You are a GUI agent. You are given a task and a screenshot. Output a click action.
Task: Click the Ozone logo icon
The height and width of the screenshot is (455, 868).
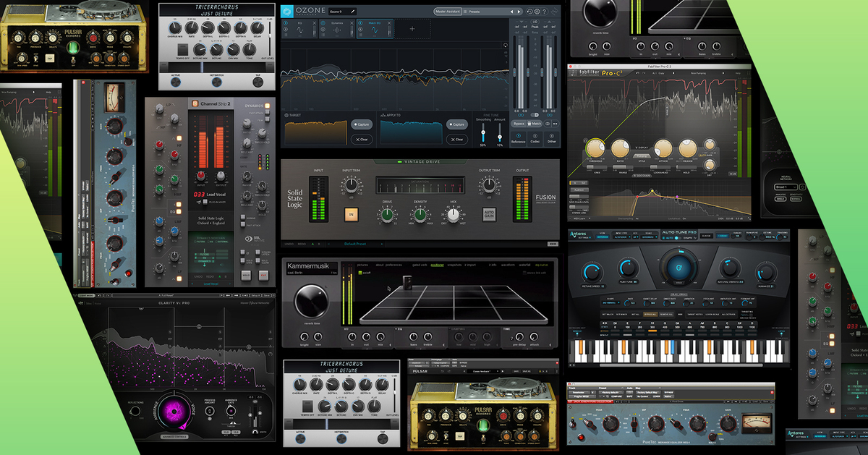point(287,12)
